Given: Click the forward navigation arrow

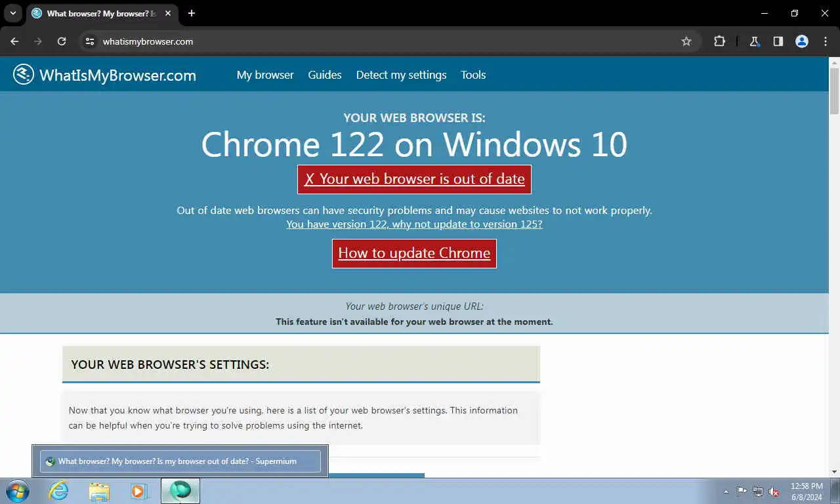Looking at the screenshot, I should pyautogui.click(x=38, y=41).
